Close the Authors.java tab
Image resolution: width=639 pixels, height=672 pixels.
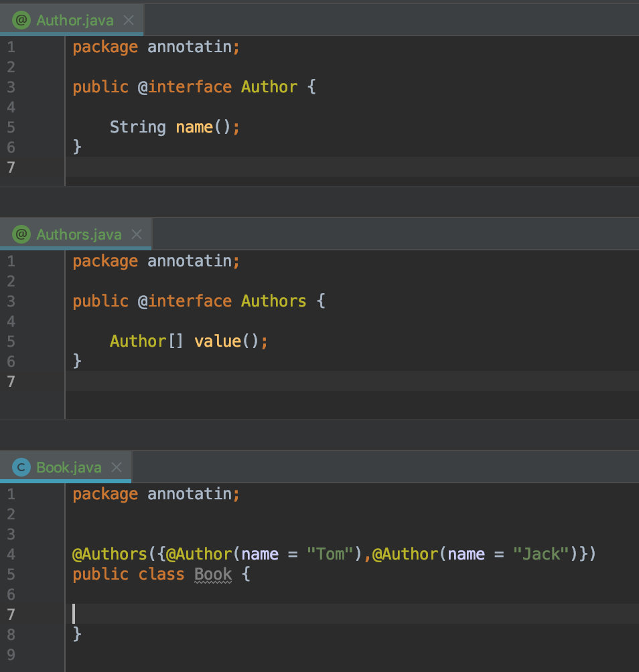click(136, 234)
